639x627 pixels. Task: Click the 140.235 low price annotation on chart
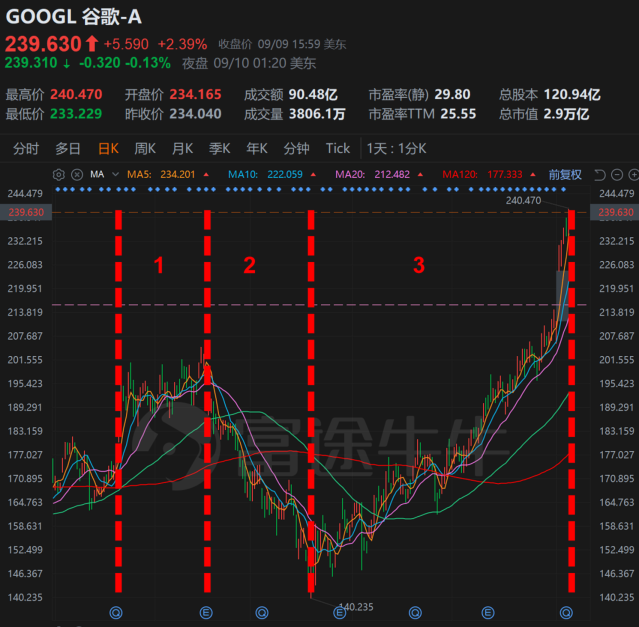click(356, 607)
